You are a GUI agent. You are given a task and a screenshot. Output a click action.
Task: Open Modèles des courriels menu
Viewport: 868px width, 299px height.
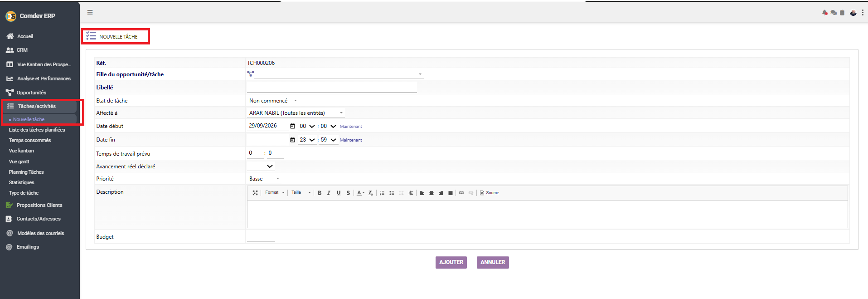[35, 233]
